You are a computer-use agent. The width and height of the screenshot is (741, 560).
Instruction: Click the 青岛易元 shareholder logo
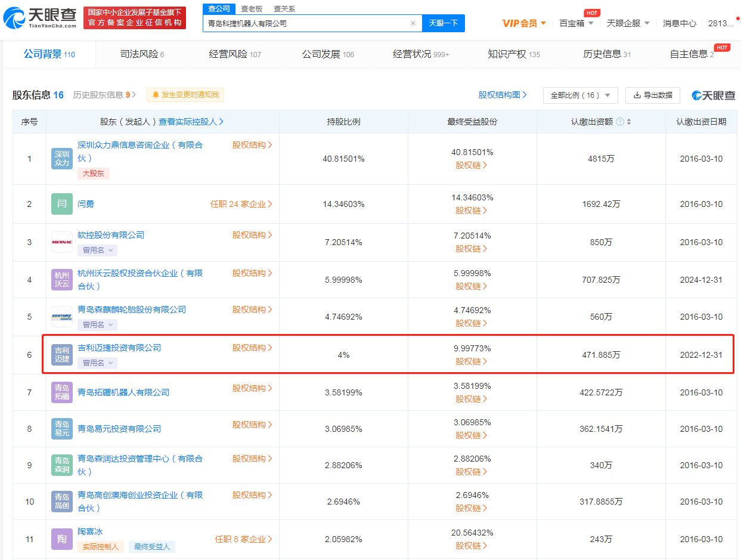62,429
